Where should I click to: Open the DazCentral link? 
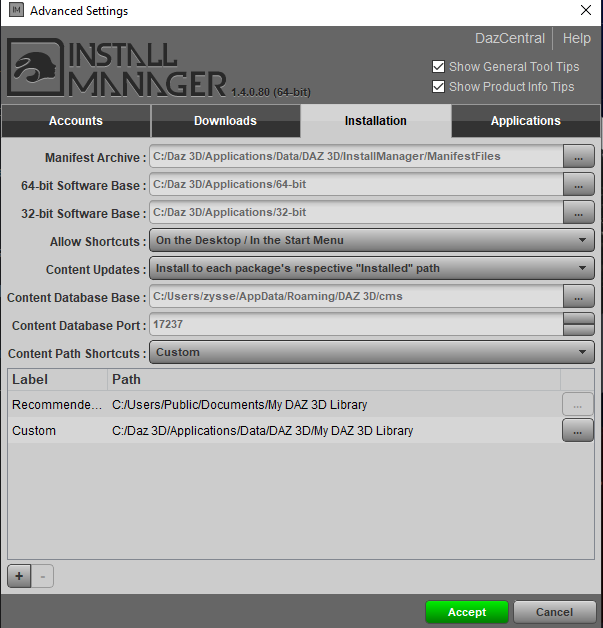click(x=510, y=38)
